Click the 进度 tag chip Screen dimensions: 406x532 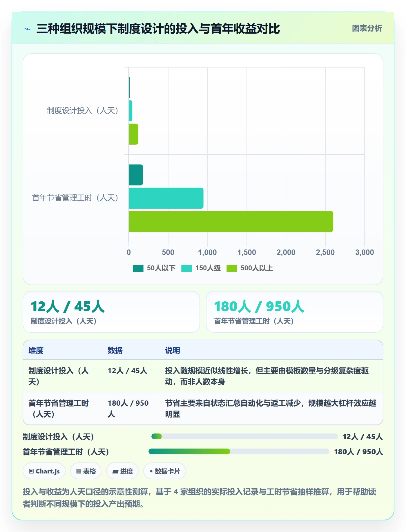click(x=122, y=471)
